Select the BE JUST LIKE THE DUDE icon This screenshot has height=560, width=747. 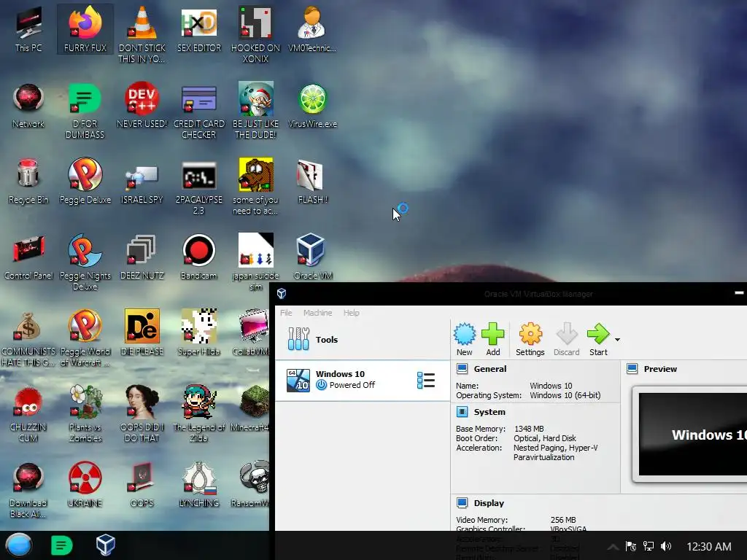tap(256, 111)
